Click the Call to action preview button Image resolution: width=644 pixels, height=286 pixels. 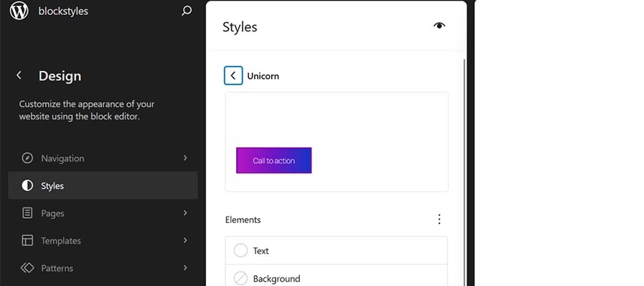tap(274, 161)
